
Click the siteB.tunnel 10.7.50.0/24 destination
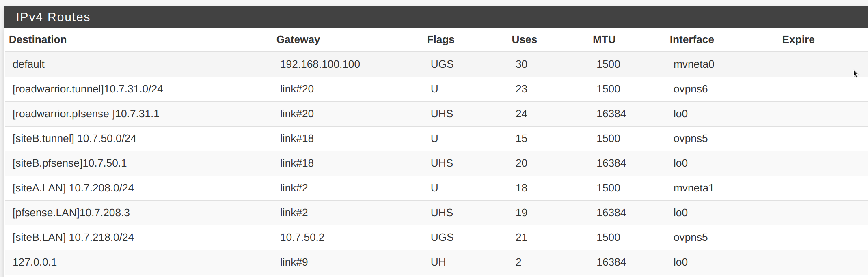(74, 138)
